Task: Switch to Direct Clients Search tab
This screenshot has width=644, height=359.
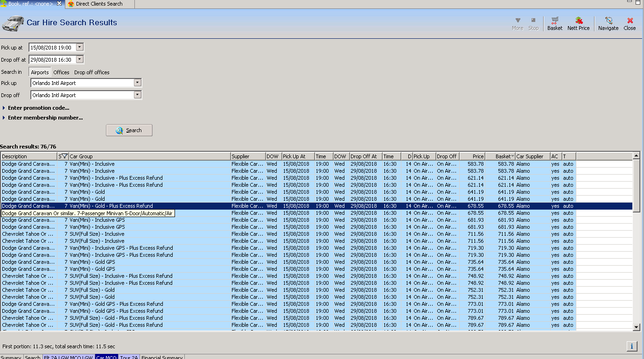Action: tap(99, 4)
